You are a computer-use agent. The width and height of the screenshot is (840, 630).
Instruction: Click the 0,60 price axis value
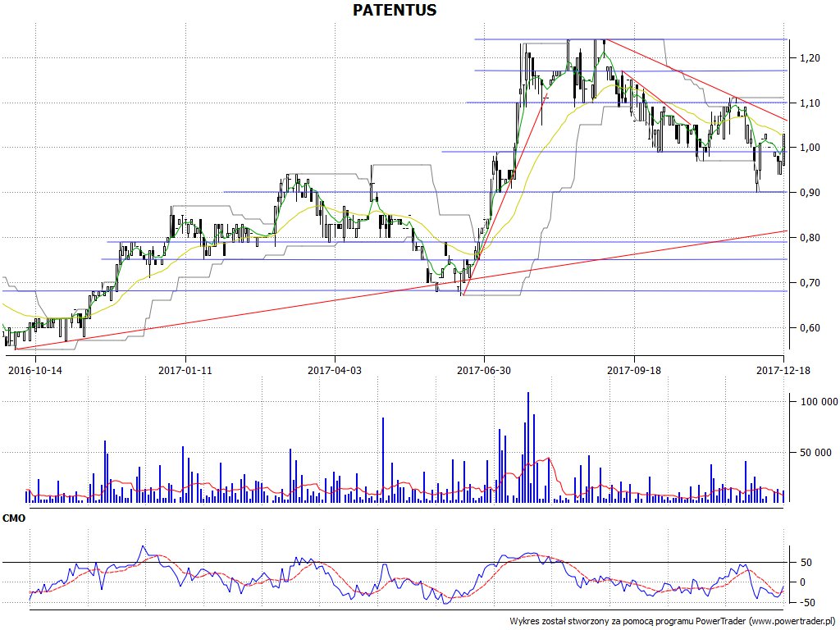click(810, 328)
